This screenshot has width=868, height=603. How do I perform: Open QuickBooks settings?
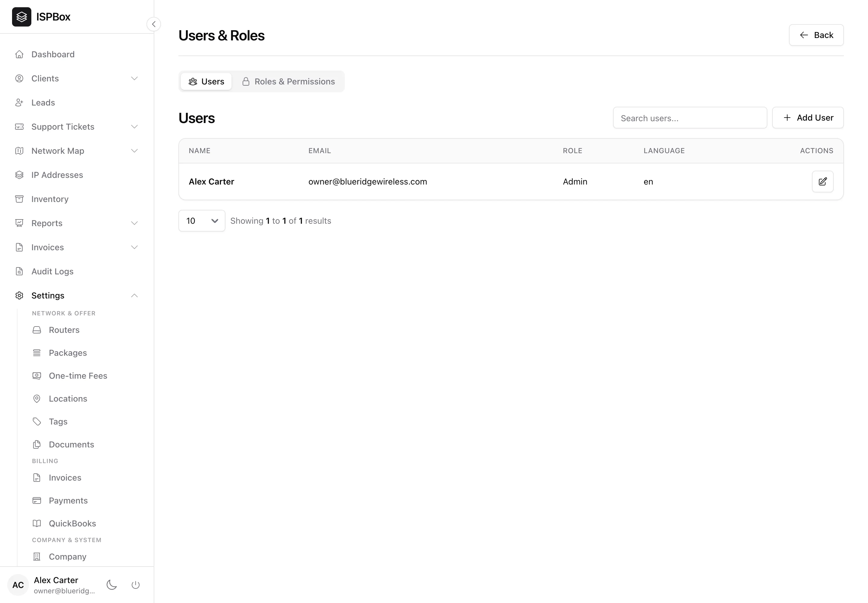click(73, 524)
